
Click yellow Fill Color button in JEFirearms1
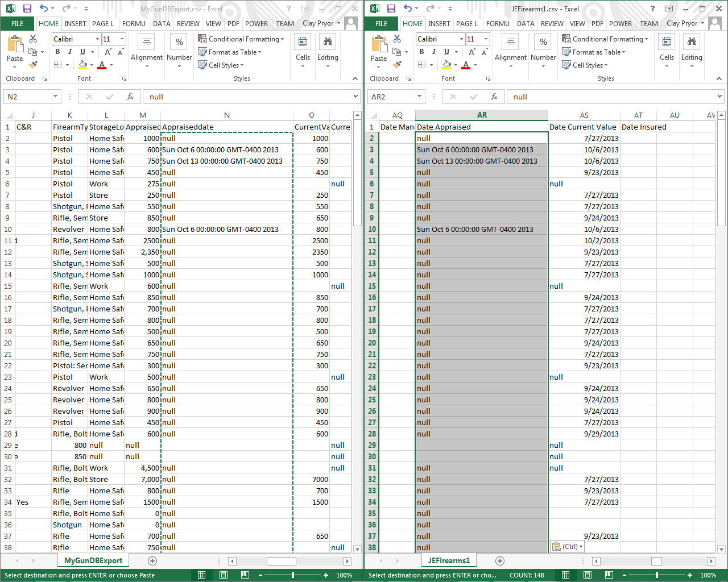tap(446, 65)
